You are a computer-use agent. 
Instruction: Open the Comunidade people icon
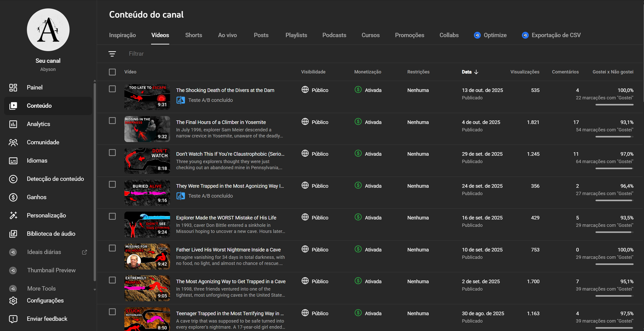[13, 143]
